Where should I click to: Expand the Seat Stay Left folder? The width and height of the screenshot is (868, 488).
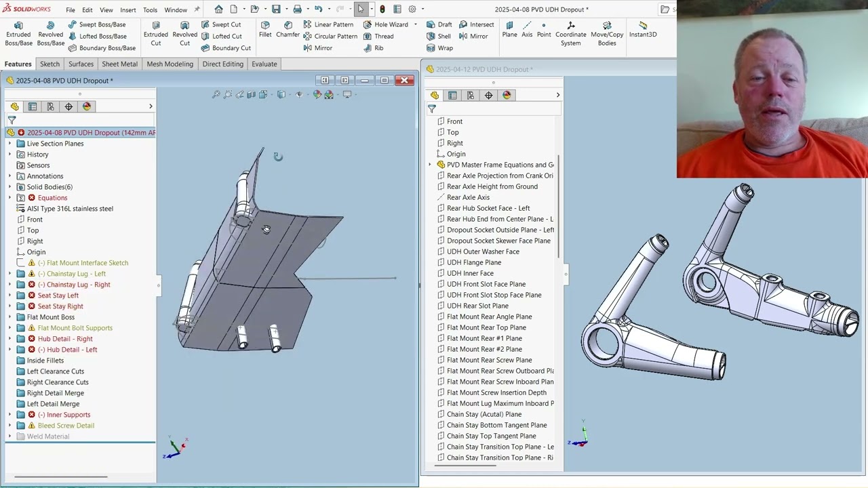pos(9,296)
